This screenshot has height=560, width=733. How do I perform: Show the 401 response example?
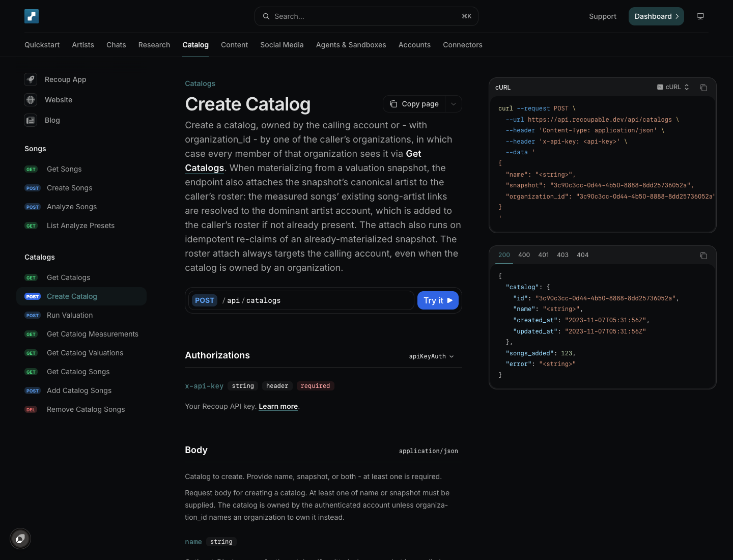[x=544, y=255]
